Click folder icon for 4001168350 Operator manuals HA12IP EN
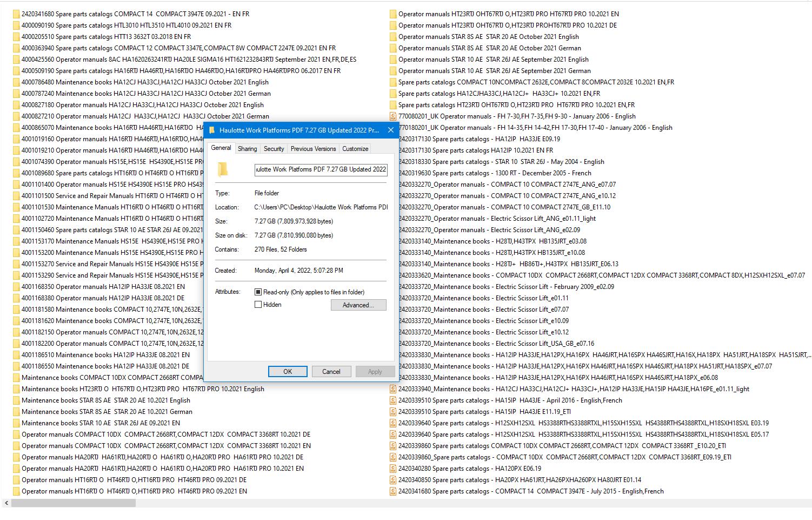This screenshot has width=812, height=520. (16, 287)
